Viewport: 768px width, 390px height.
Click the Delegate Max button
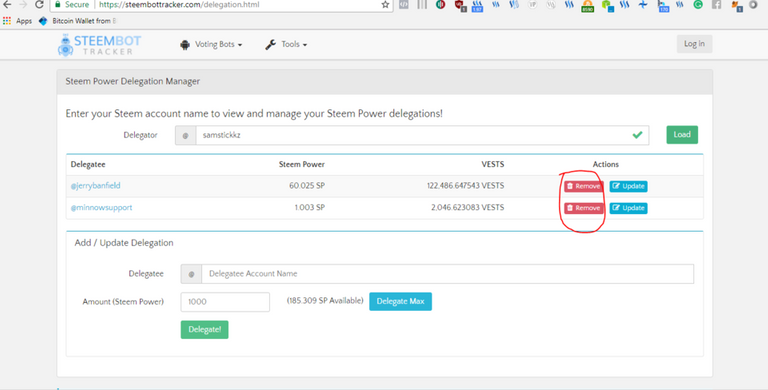pyautogui.click(x=400, y=301)
